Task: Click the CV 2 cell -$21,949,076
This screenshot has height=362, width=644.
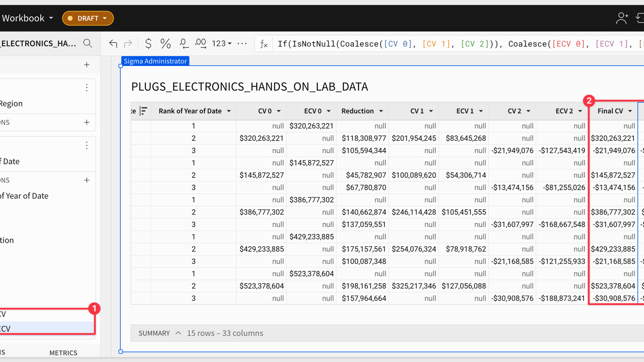Action: [x=512, y=150]
